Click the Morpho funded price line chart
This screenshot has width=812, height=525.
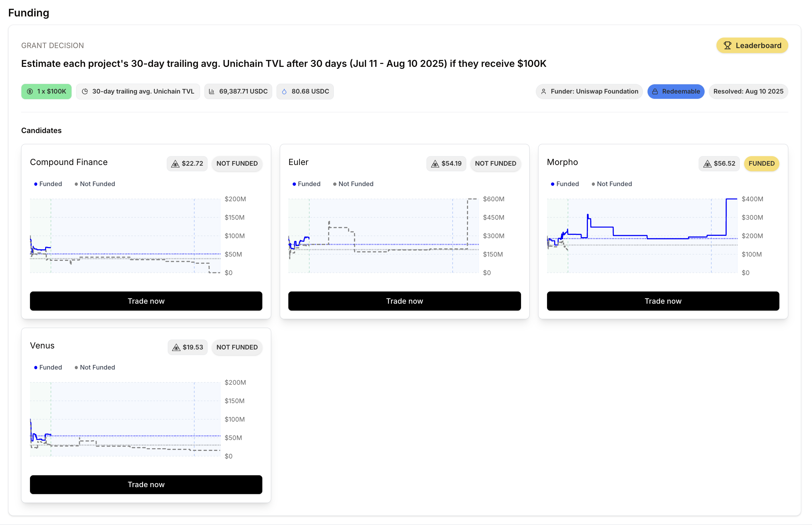[642, 235]
